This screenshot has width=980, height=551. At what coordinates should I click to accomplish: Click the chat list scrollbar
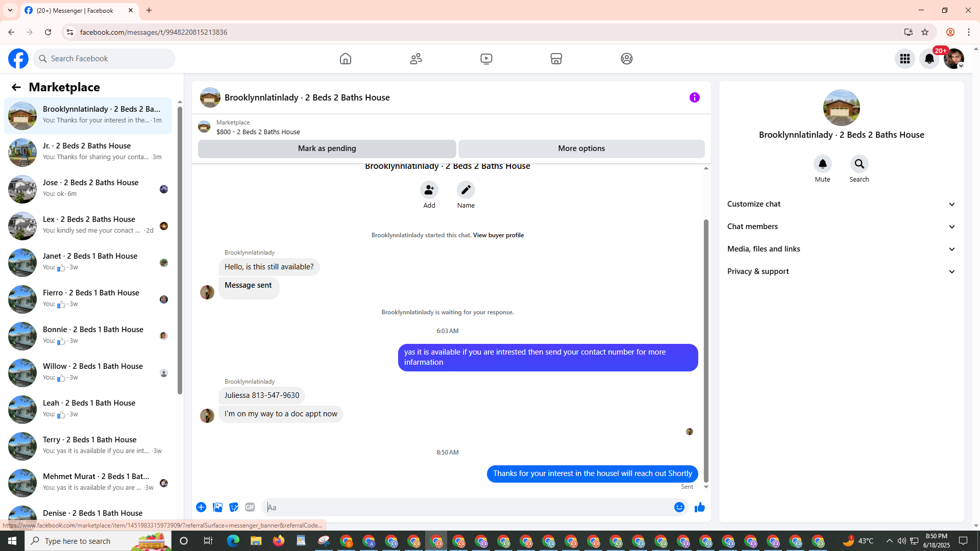tap(180, 250)
